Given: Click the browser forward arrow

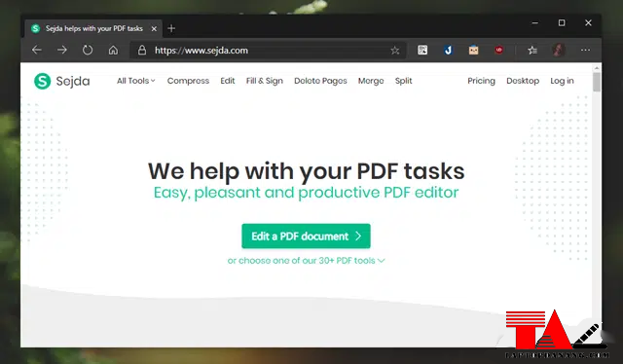Looking at the screenshot, I should pyautogui.click(x=62, y=50).
